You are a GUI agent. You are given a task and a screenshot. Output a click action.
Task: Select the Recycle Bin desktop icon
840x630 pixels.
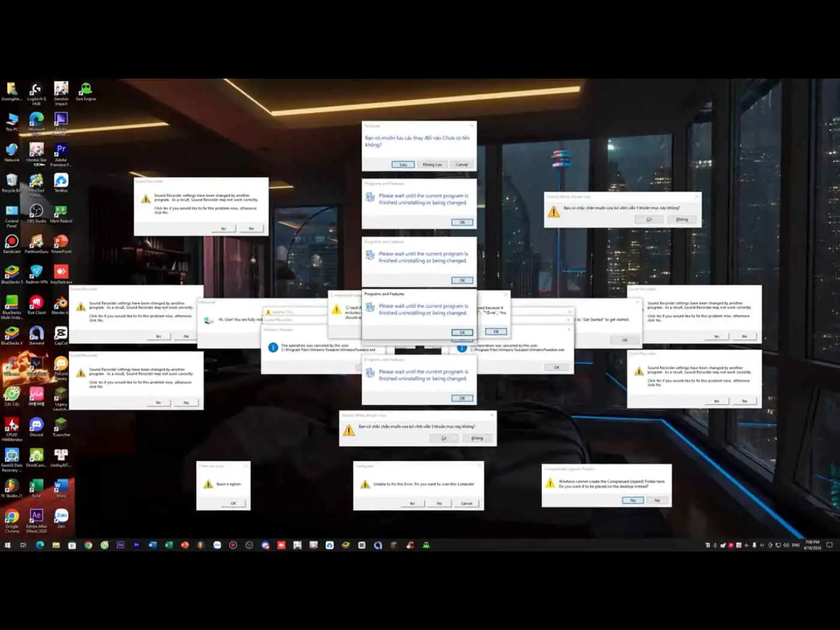tap(12, 183)
